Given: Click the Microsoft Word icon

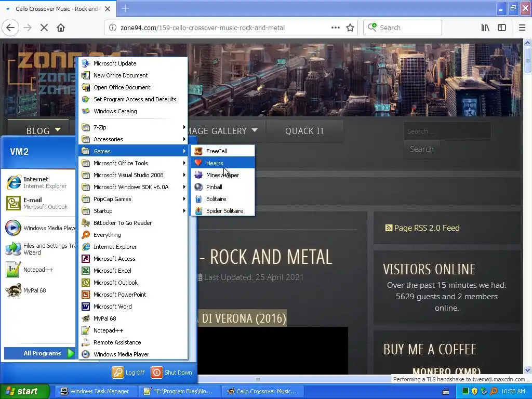Looking at the screenshot, I should pos(86,307).
